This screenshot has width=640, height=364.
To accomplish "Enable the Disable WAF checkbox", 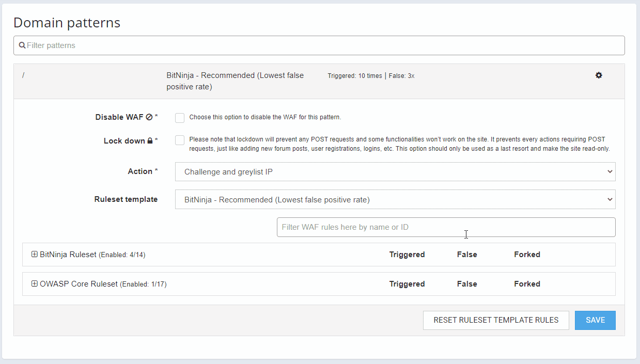I will click(x=180, y=118).
